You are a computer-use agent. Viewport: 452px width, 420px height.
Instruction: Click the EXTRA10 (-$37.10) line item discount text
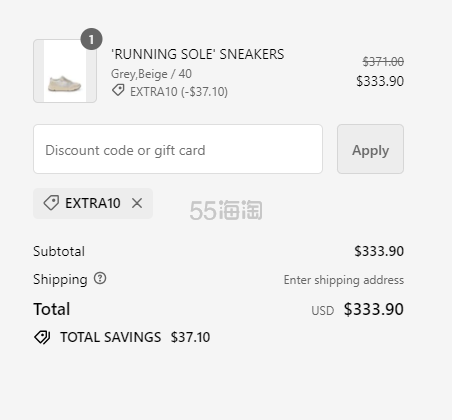[x=179, y=92]
